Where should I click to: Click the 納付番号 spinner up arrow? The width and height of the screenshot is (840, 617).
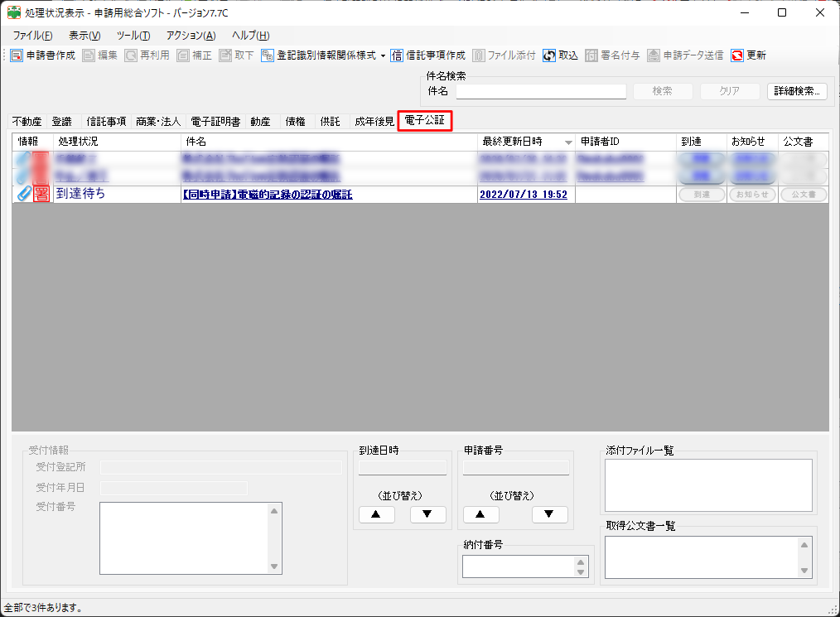tap(581, 562)
